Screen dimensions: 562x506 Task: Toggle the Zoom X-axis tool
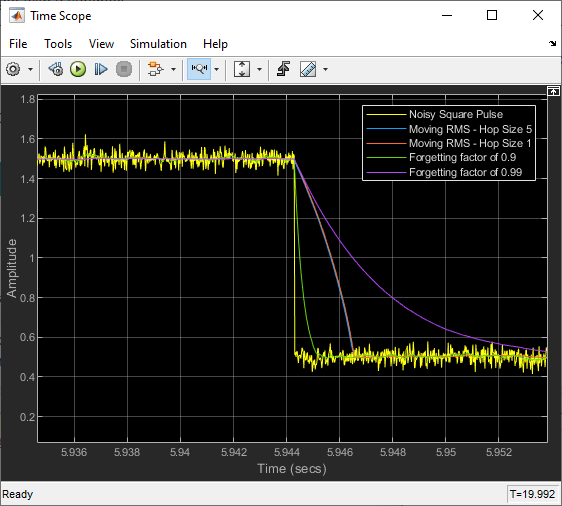pyautogui.click(x=199, y=69)
